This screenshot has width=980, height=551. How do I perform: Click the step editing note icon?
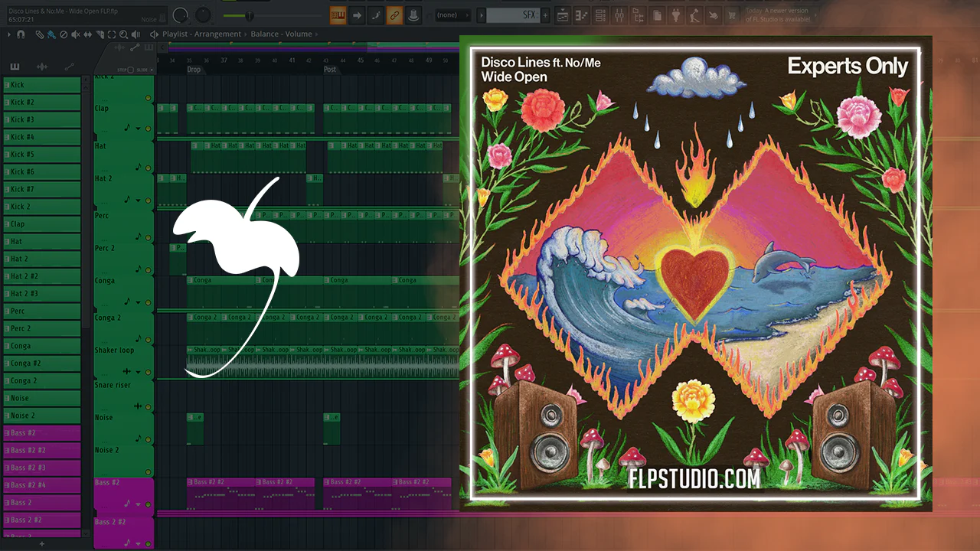point(376,15)
